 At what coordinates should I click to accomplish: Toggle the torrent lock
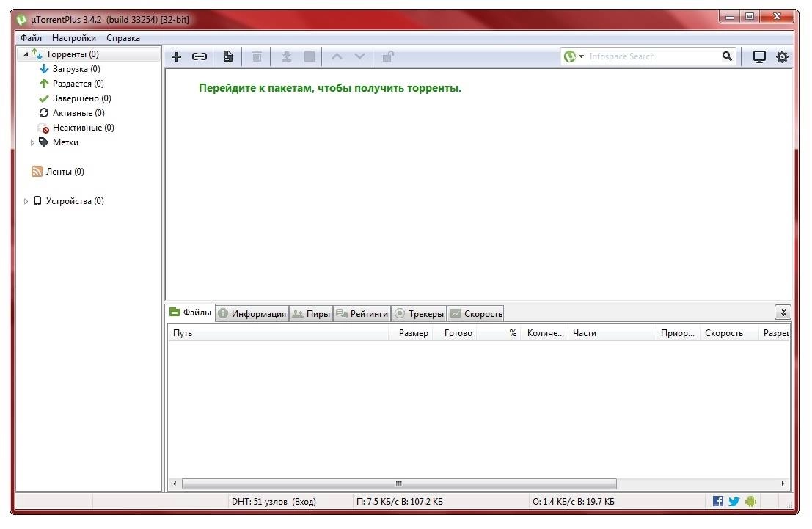(x=387, y=56)
